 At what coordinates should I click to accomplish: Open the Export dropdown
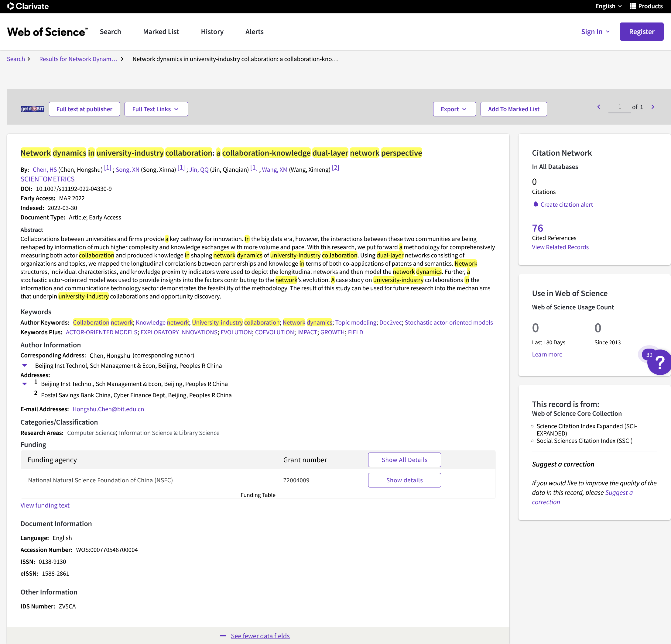454,109
